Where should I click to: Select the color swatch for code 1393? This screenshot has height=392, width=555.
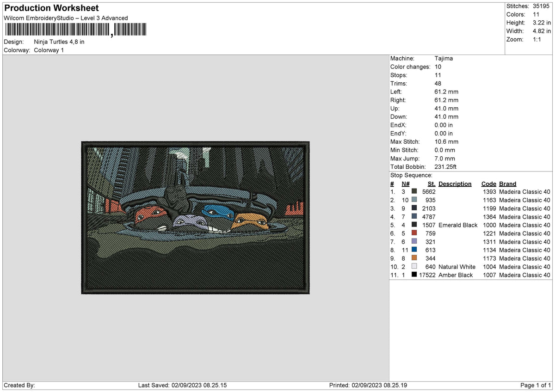pyautogui.click(x=414, y=192)
